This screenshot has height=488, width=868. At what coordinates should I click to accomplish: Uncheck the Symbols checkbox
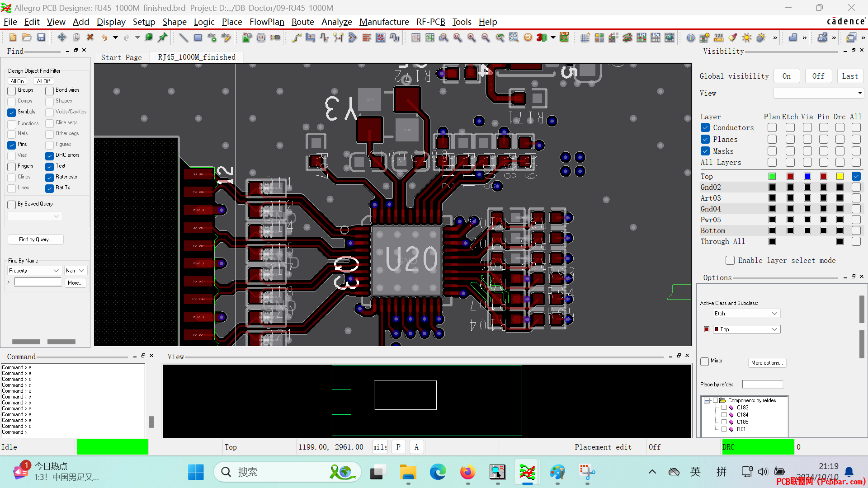click(x=12, y=113)
